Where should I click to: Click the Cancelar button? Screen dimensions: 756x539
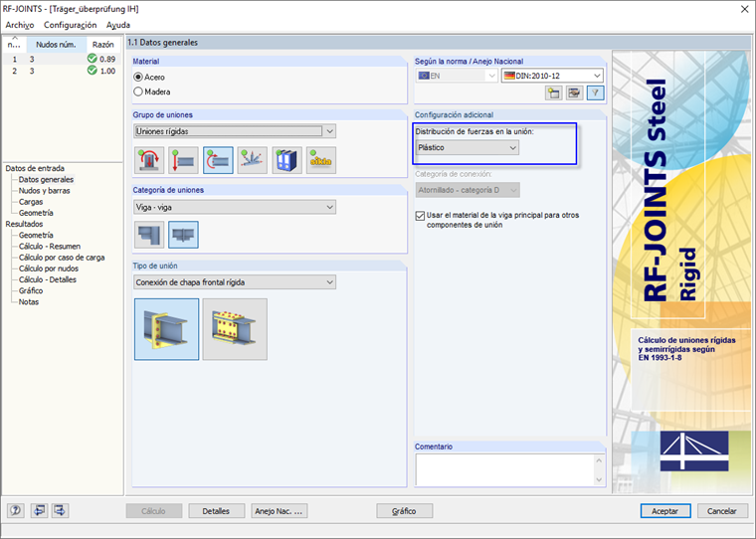[x=722, y=511]
